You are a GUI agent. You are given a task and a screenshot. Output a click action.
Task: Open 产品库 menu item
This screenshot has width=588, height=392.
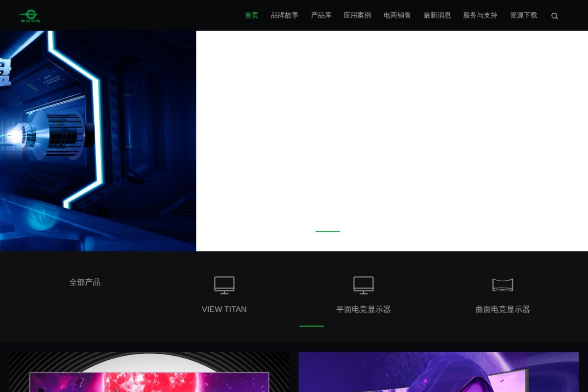[x=321, y=15]
